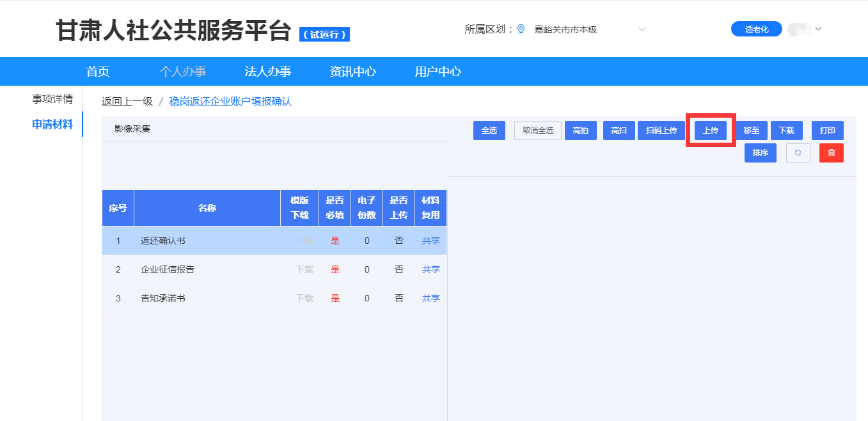Toggle 适老化 accessibility mode
868x421 pixels.
coord(756,29)
